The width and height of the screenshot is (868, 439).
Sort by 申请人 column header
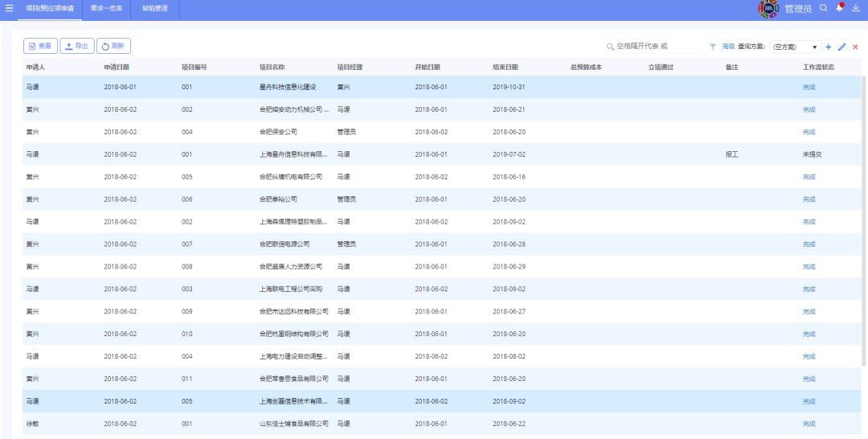(35, 67)
